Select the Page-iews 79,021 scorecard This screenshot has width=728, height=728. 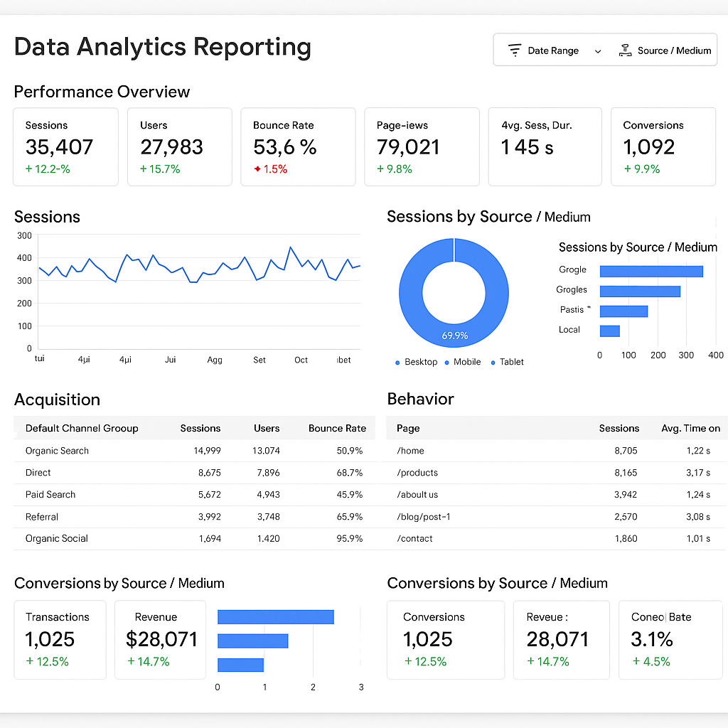tap(422, 146)
